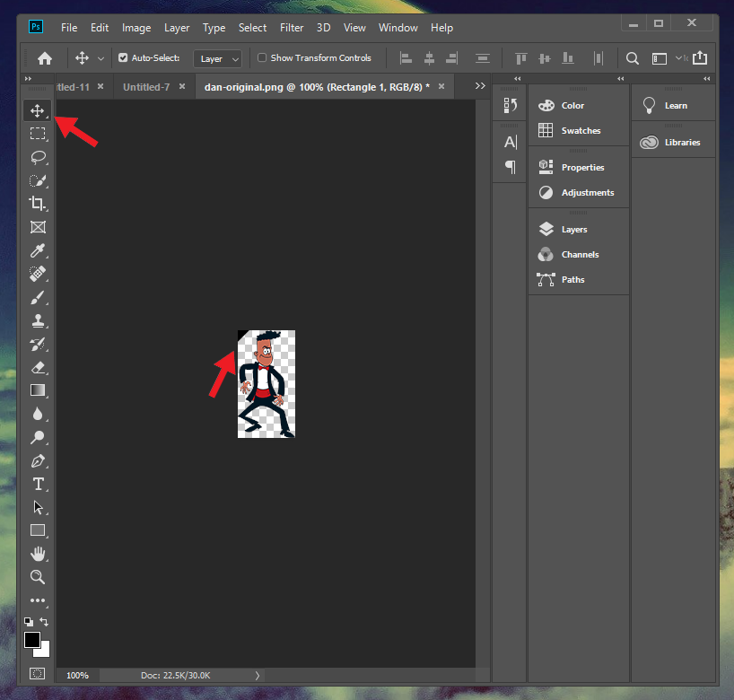This screenshot has height=700, width=734.
Task: Switch to the Untitled-7 document tab
Action: click(146, 87)
